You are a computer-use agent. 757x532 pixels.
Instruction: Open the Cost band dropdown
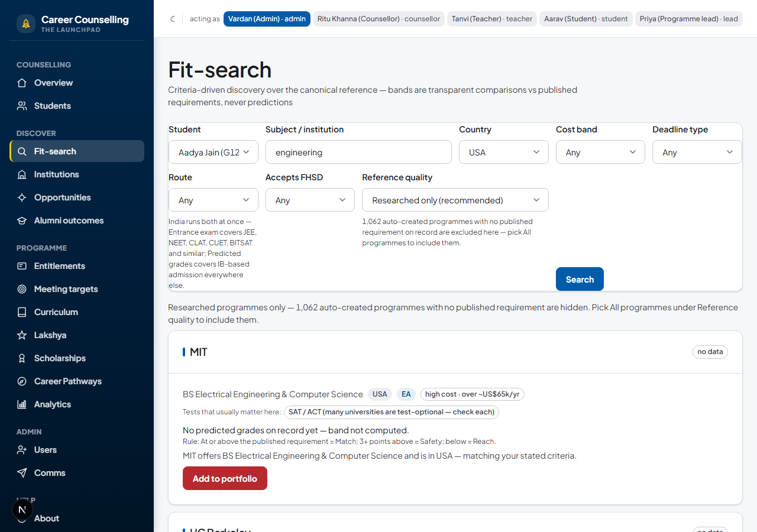pos(600,152)
